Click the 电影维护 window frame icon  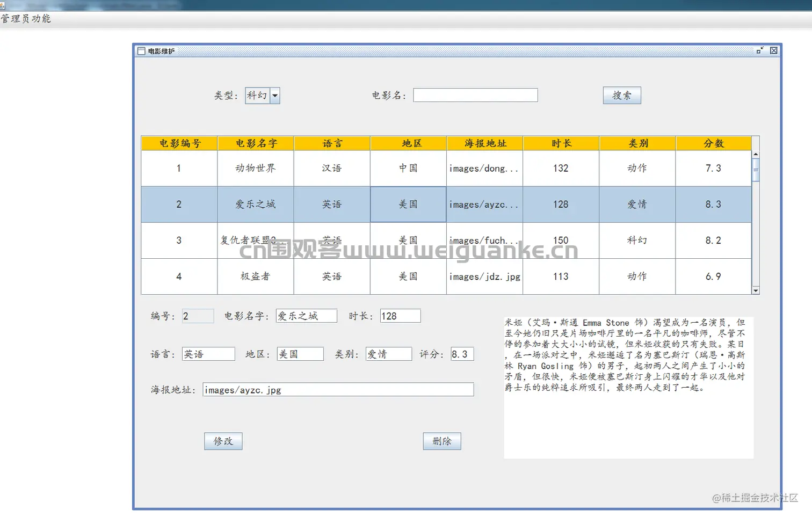(141, 51)
